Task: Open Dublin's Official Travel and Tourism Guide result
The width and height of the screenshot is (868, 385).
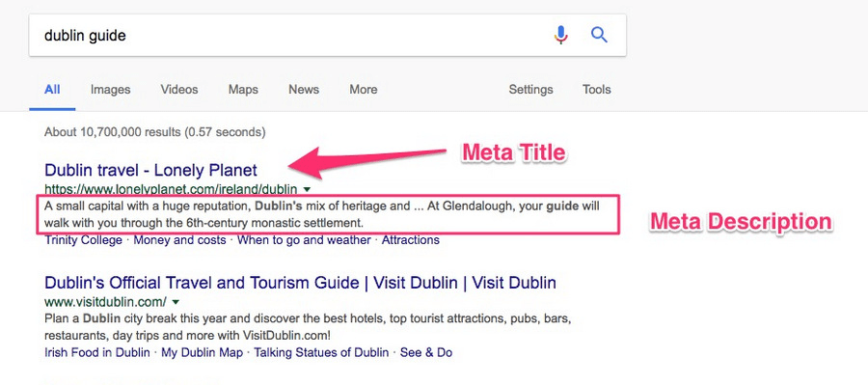Action: [300, 283]
